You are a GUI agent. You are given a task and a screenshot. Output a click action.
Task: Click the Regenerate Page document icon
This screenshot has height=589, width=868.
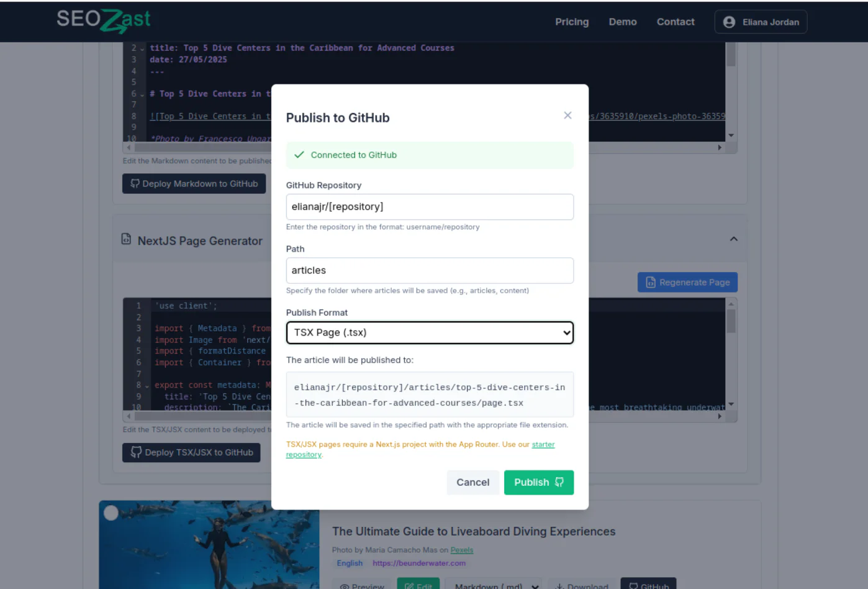pos(650,282)
